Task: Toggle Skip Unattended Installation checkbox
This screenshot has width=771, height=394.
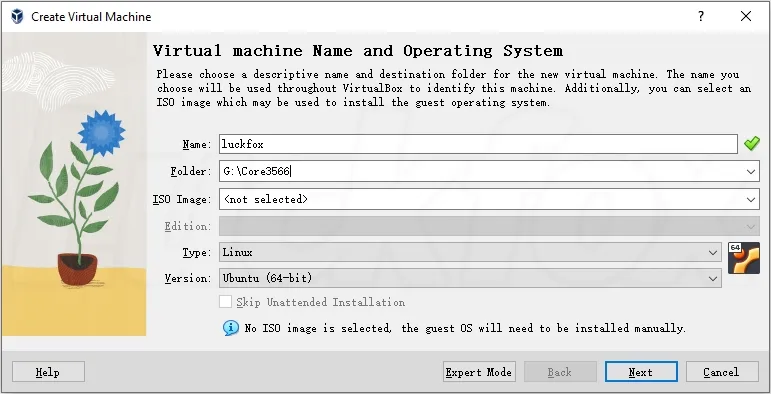Action: pos(225,302)
